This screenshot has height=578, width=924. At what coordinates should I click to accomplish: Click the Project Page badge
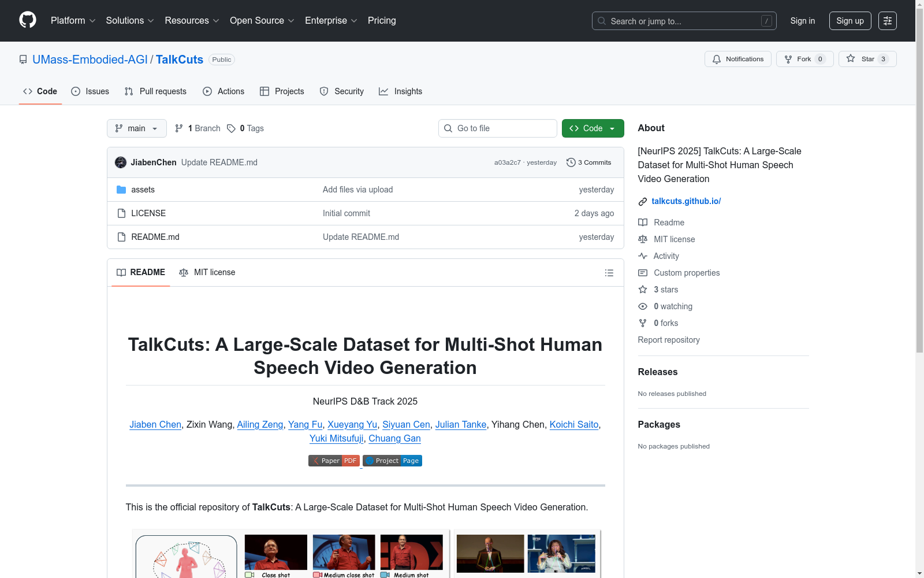393,461
